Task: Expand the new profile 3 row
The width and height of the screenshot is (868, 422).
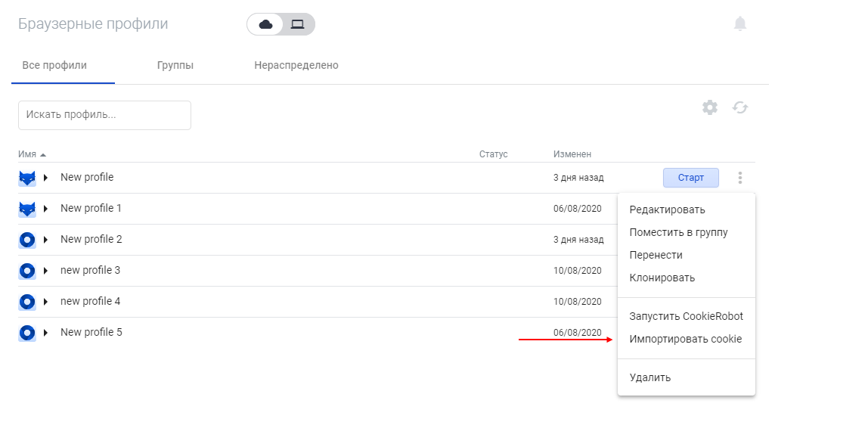Action: [x=46, y=271]
